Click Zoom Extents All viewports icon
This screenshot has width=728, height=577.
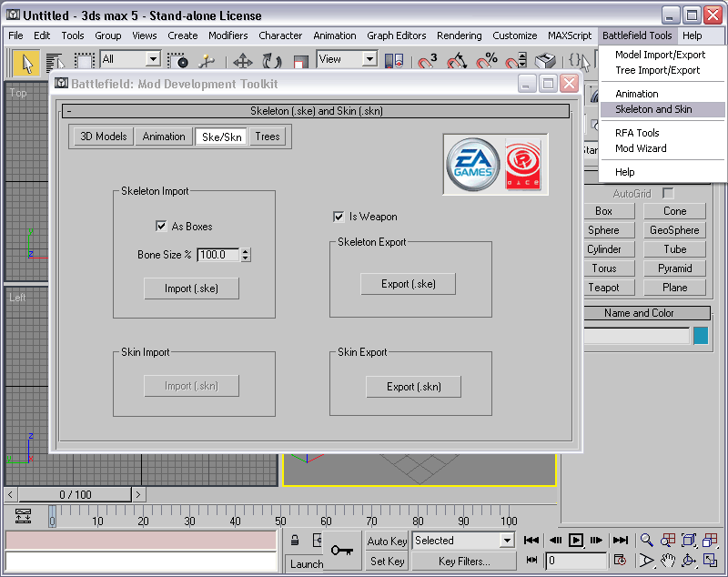(x=710, y=540)
